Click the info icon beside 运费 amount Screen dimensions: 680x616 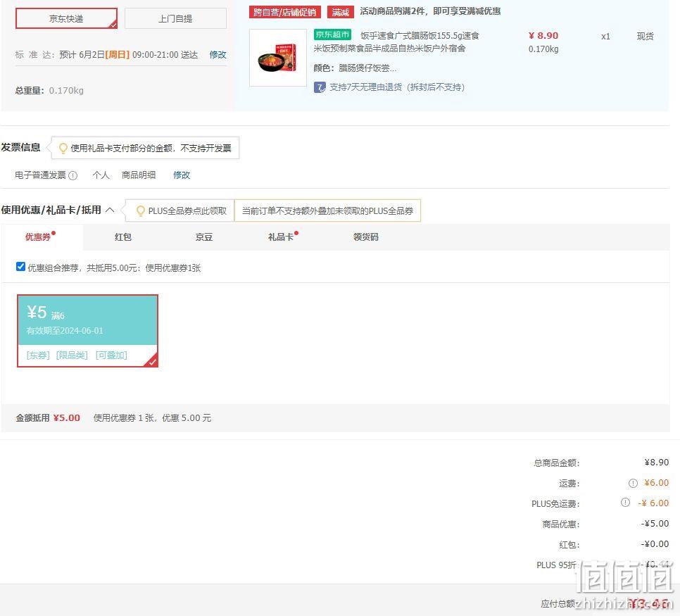[633, 483]
